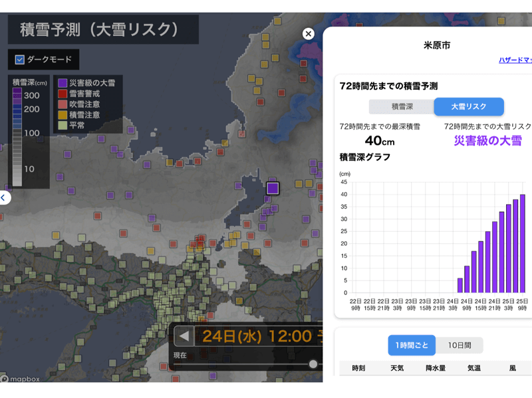
Task: Select the 大雪リスク tab
Action: (468, 107)
